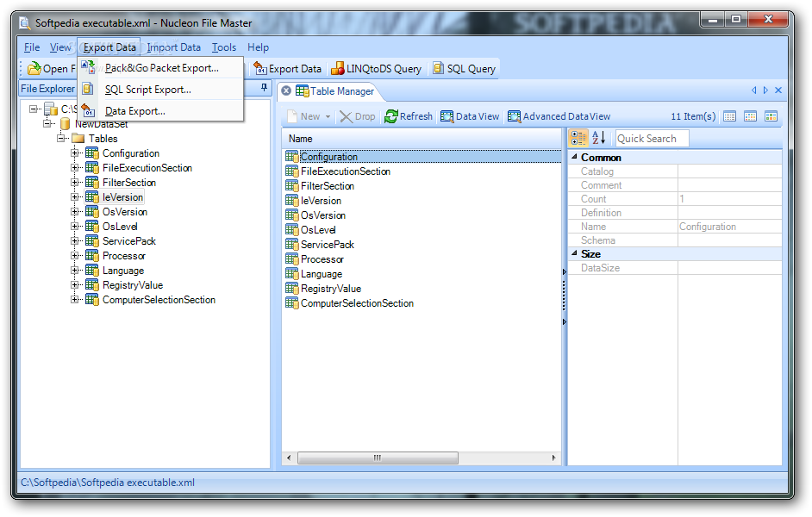Collapse the Common property group
812x517 pixels.
[x=574, y=156]
